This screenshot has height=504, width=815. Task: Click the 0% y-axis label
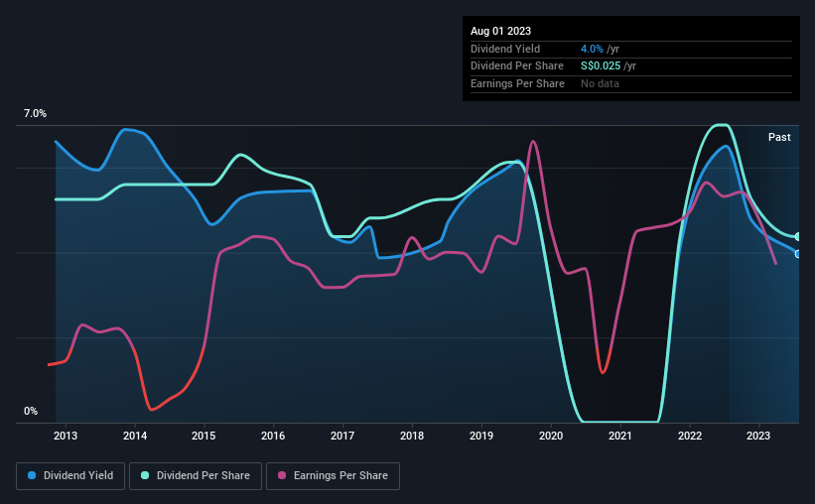[x=31, y=411]
